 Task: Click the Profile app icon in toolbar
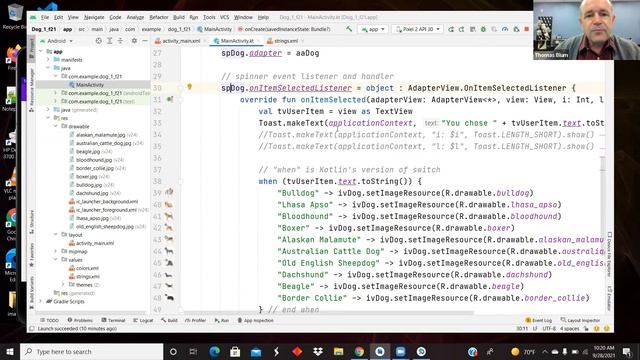505,29
